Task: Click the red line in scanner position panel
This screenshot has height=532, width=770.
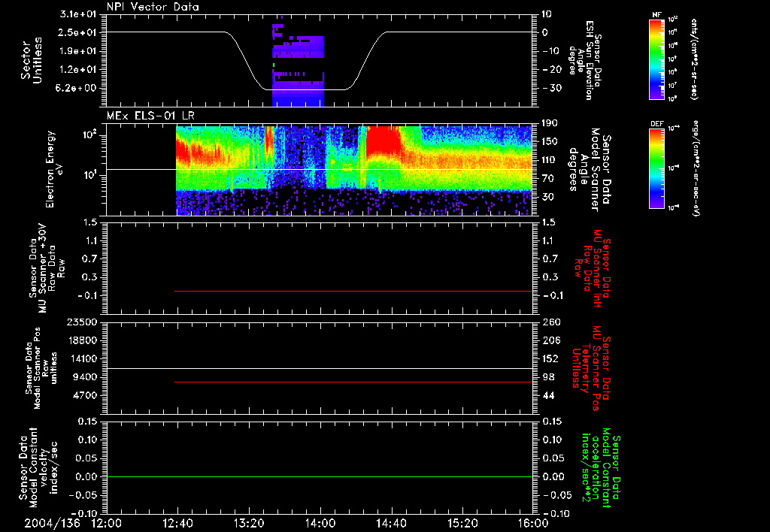Action: tap(353, 382)
